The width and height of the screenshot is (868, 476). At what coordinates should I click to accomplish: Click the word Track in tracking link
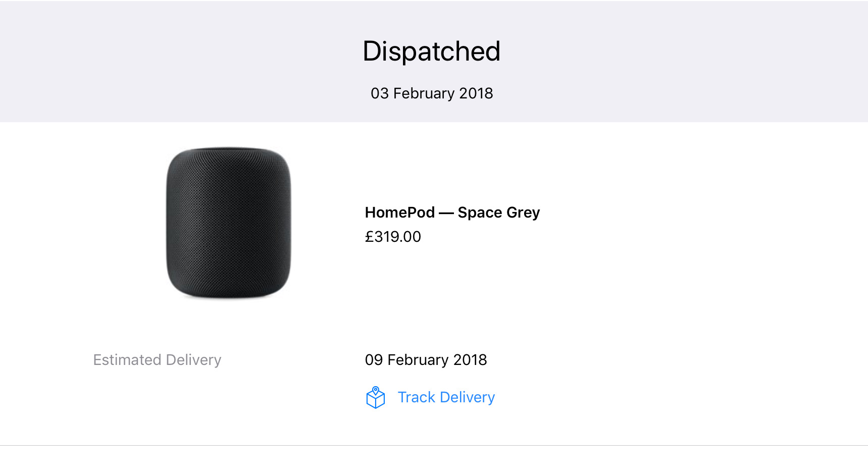tap(417, 397)
